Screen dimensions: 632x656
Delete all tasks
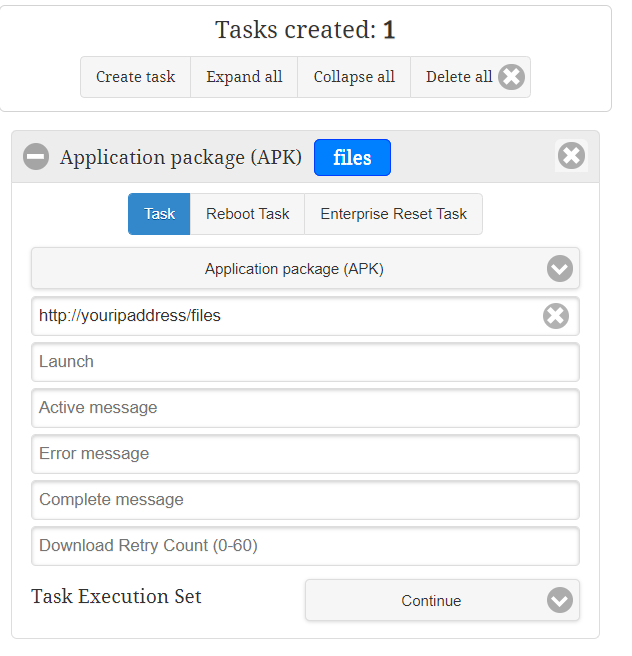tap(471, 77)
